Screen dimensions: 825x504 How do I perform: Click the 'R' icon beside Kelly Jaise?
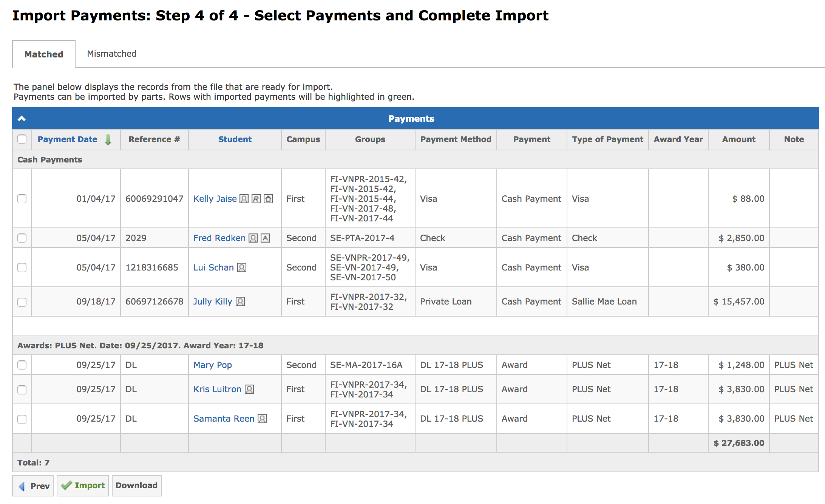click(256, 199)
